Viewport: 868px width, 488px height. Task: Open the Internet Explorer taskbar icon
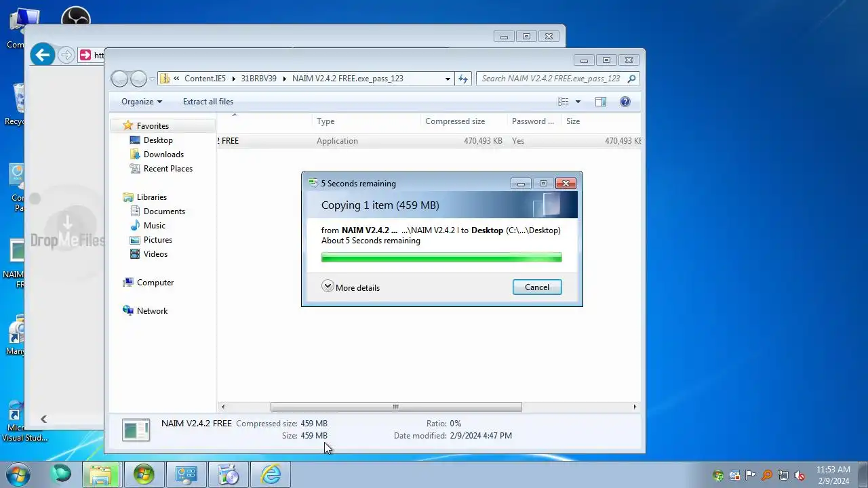(x=271, y=474)
